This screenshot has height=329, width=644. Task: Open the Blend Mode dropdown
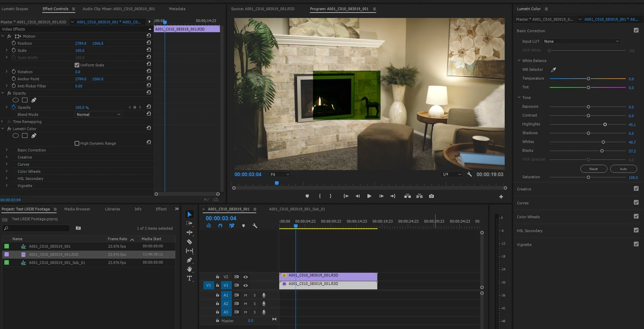(x=98, y=115)
